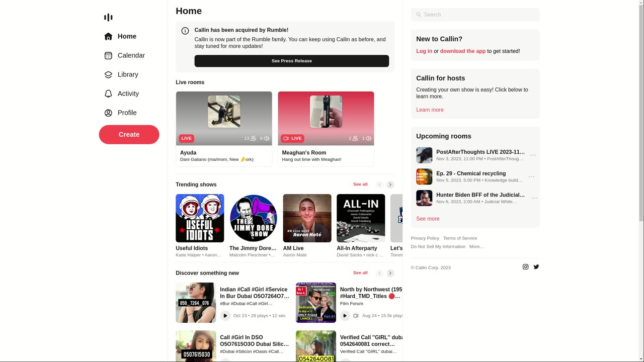Open Do Not Sell My Information link
Image resolution: width=644 pixels, height=362 pixels.
438,247
